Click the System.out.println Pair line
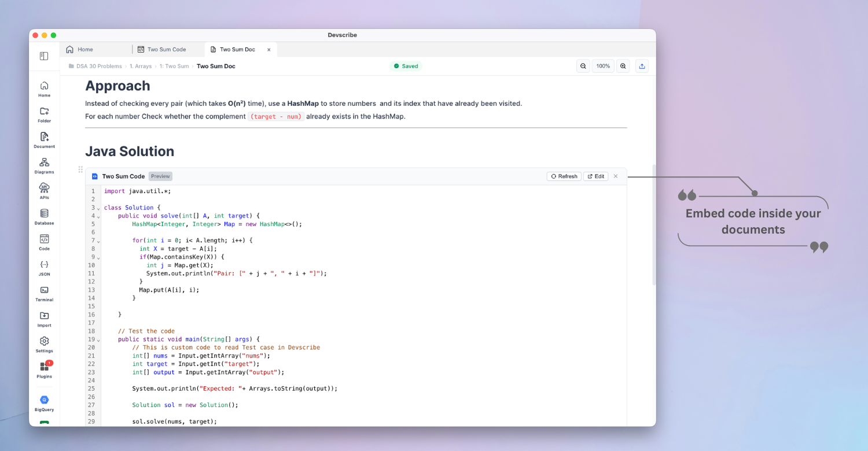868x451 pixels. point(237,273)
